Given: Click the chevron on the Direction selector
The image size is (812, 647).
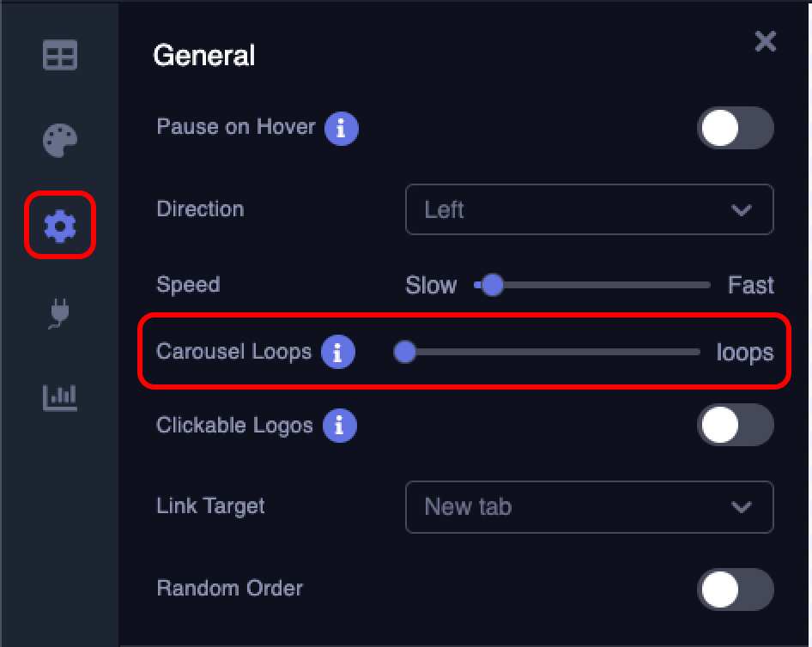Looking at the screenshot, I should (743, 209).
